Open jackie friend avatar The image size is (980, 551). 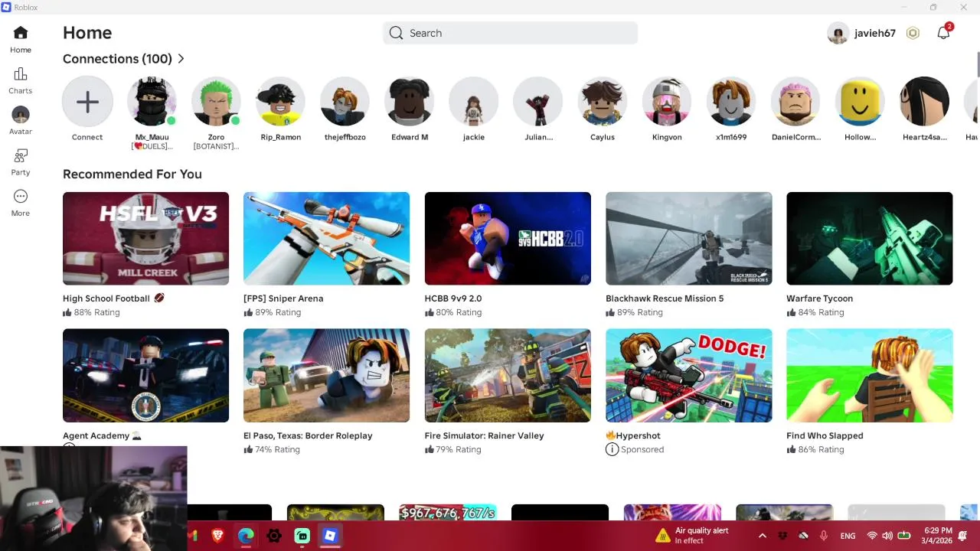point(474,101)
